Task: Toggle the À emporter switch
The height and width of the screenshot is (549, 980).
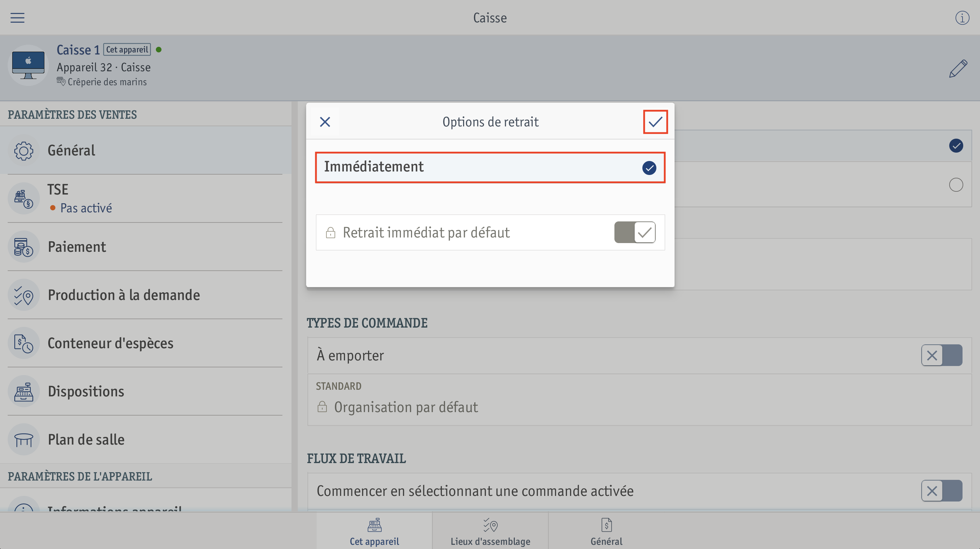Action: 942,356
